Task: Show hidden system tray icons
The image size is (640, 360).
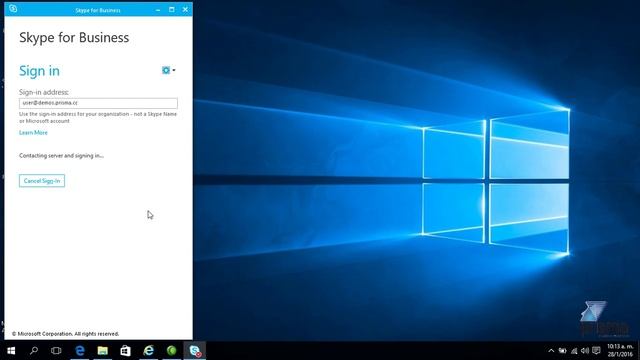Action: tap(551, 351)
